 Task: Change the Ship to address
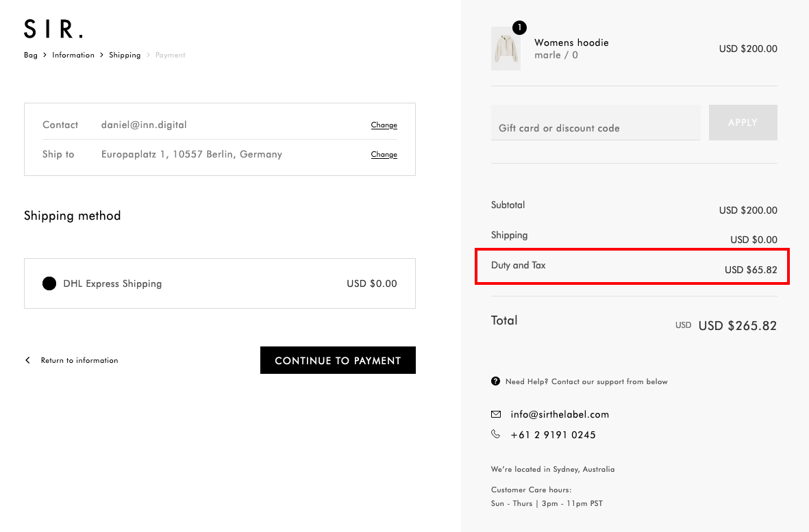tap(384, 155)
